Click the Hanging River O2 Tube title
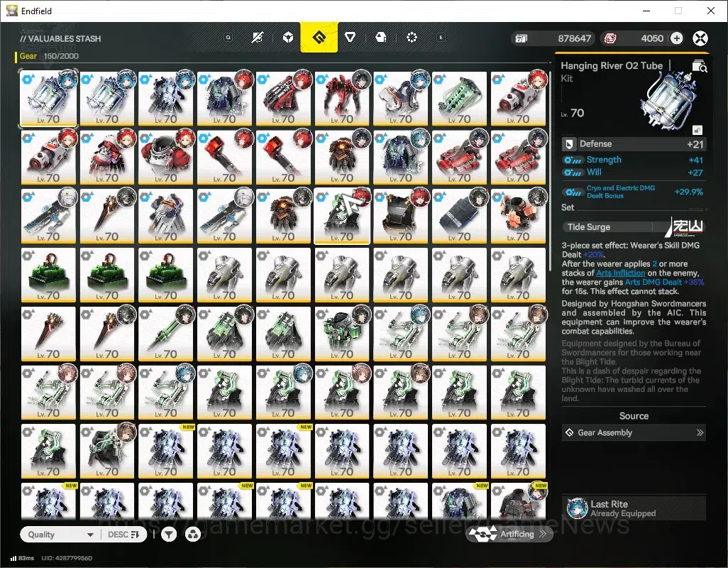 pos(612,65)
